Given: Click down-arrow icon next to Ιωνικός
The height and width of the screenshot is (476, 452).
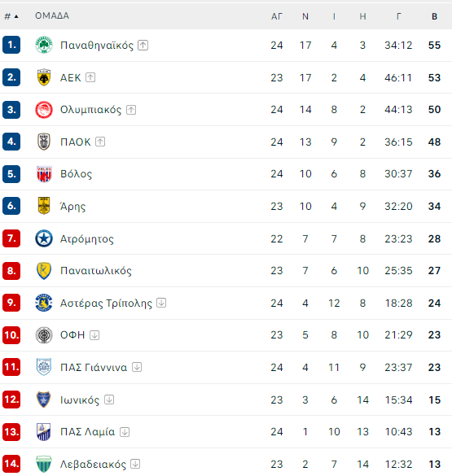Looking at the screenshot, I should [x=109, y=400].
